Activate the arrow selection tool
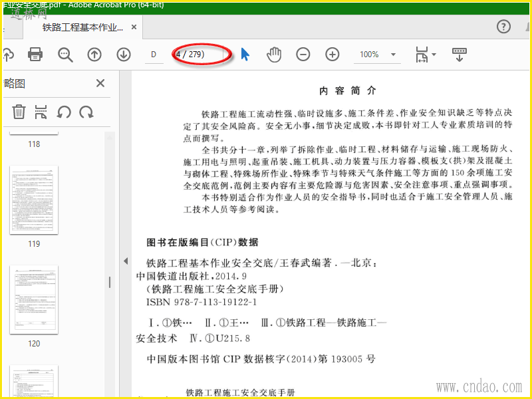Image resolution: width=532 pixels, height=399 pixels. point(245,55)
